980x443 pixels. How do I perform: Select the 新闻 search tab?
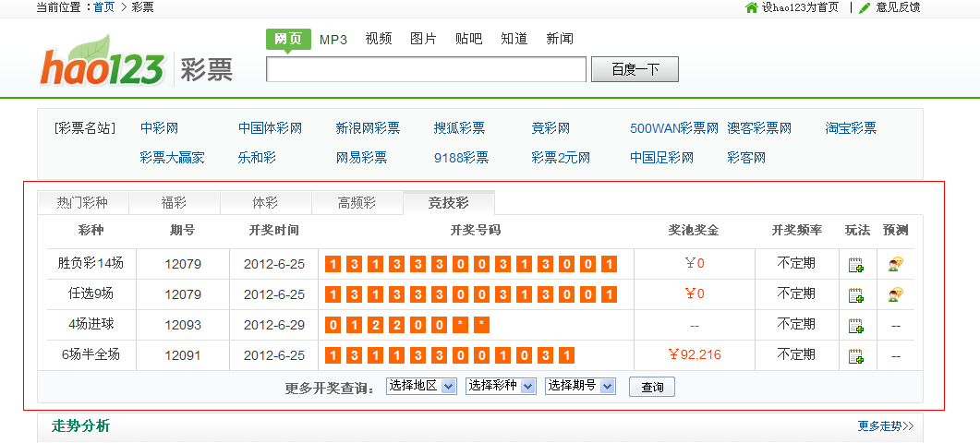[x=560, y=39]
